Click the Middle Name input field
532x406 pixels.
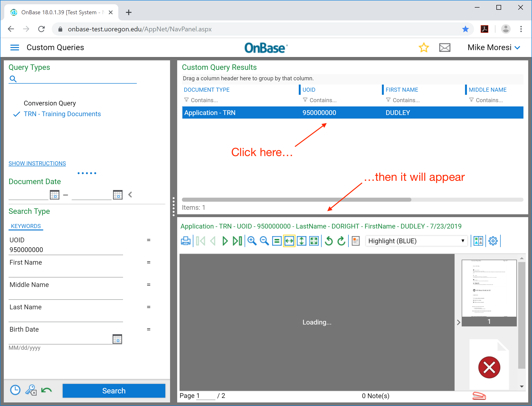tap(66, 294)
